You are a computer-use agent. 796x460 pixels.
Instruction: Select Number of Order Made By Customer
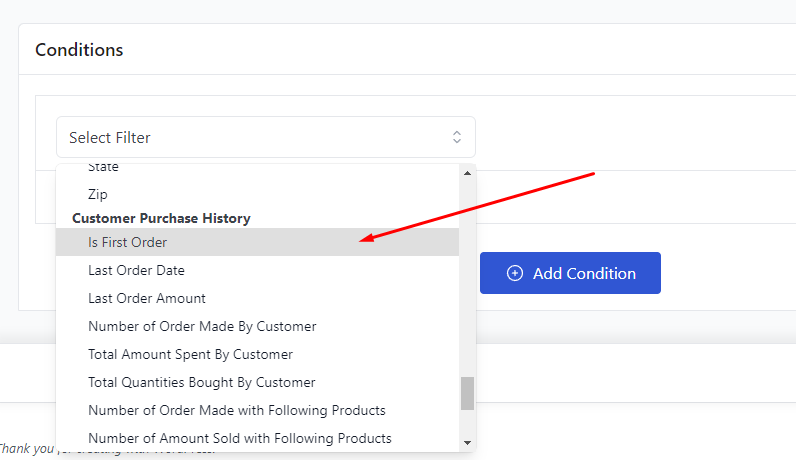(x=257, y=326)
